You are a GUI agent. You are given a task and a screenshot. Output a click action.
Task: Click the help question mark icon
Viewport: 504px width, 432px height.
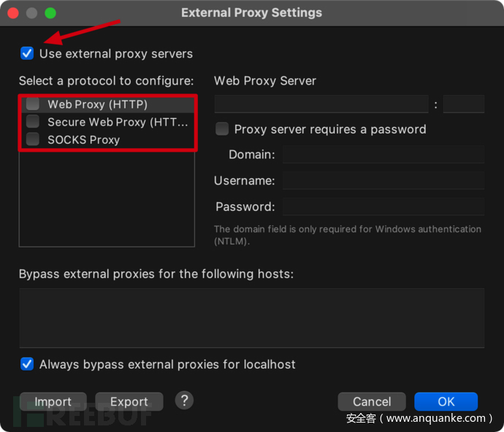[x=184, y=400]
